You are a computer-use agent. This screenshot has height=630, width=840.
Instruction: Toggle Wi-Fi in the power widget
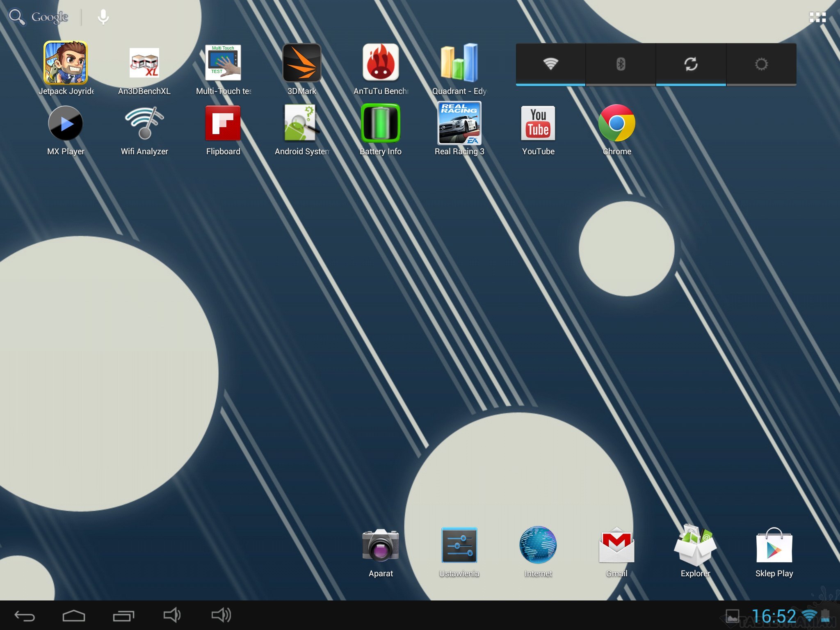coord(550,64)
